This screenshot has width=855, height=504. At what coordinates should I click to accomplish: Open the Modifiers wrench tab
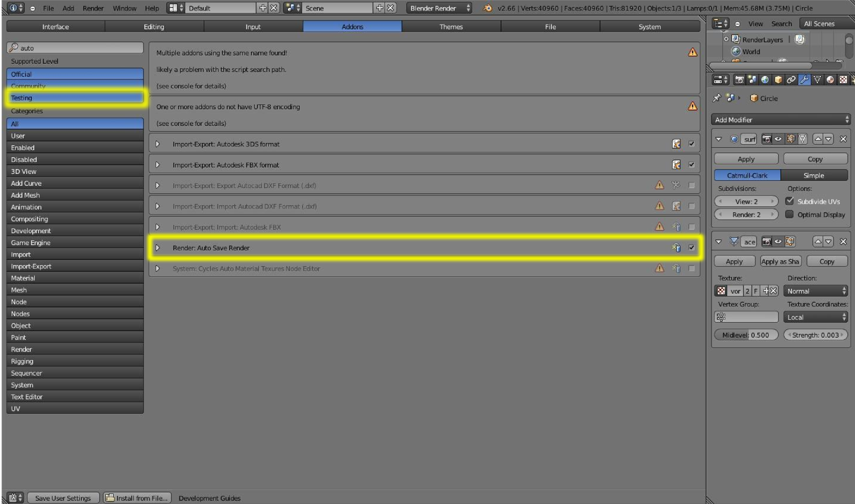pyautogui.click(x=804, y=80)
